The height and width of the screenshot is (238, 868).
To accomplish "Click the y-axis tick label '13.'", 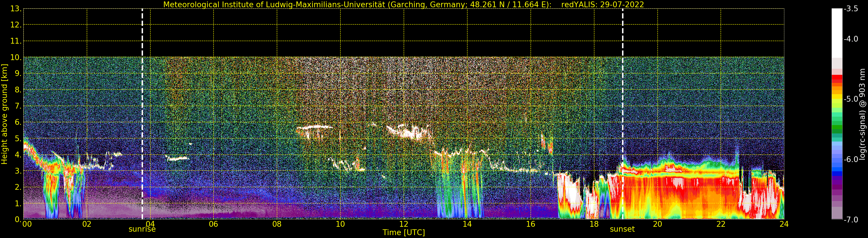I will pos(16,9).
